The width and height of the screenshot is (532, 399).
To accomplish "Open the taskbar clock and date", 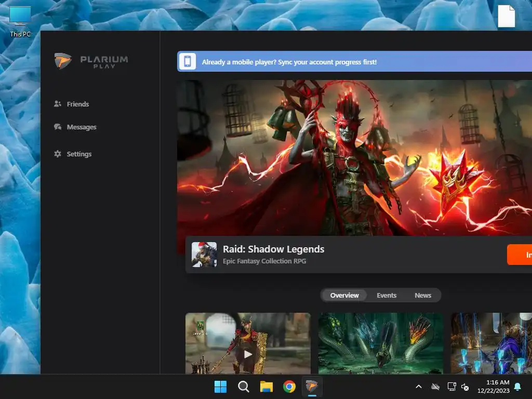I will coord(494,387).
